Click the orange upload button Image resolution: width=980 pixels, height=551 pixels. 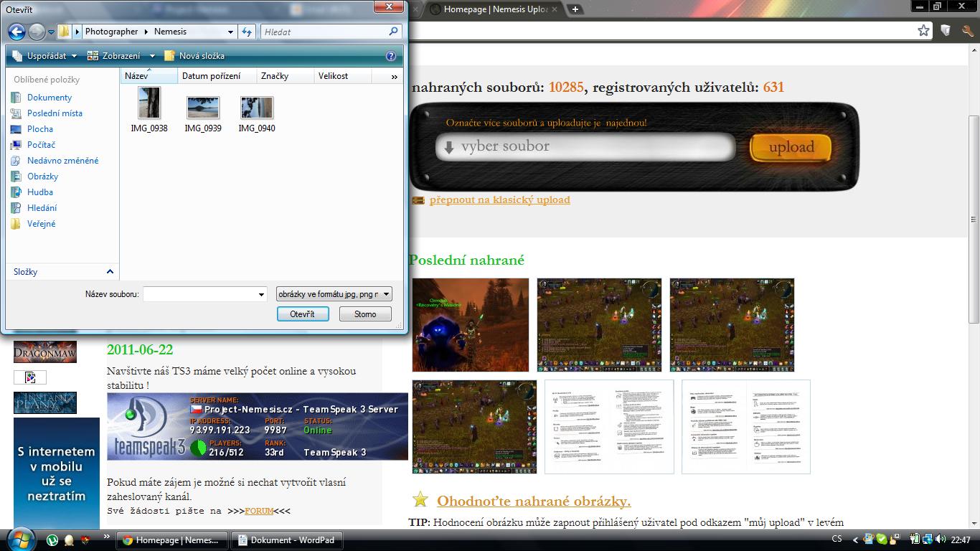(x=791, y=147)
